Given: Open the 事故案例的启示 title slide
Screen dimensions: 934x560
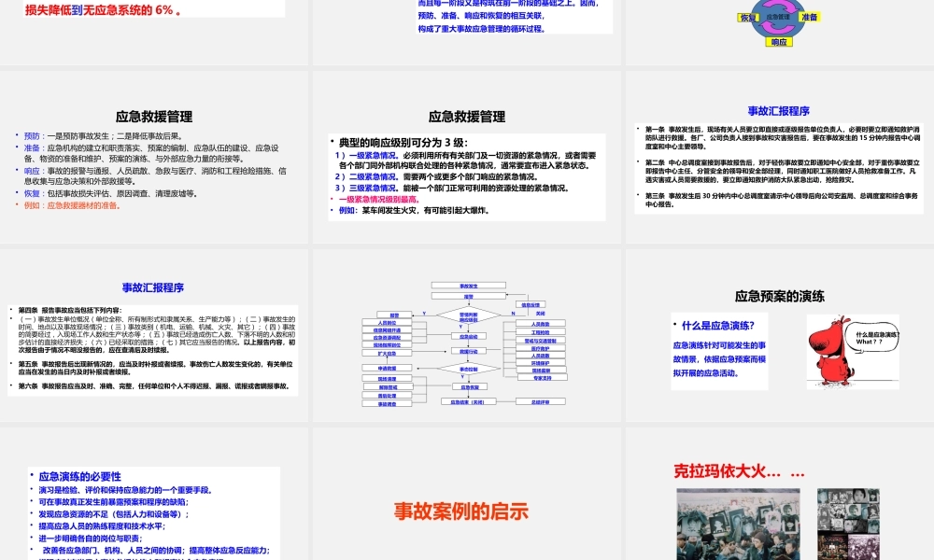Looking at the screenshot, I should pos(466,494).
